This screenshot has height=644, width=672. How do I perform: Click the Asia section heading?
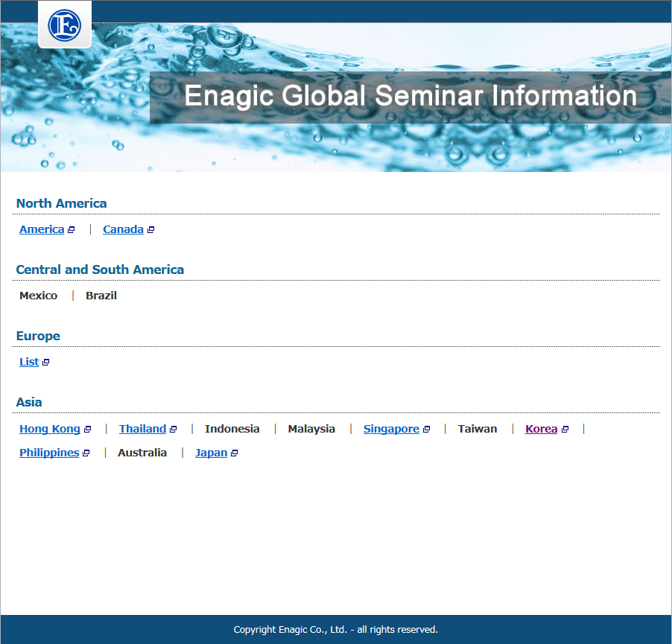29,403
